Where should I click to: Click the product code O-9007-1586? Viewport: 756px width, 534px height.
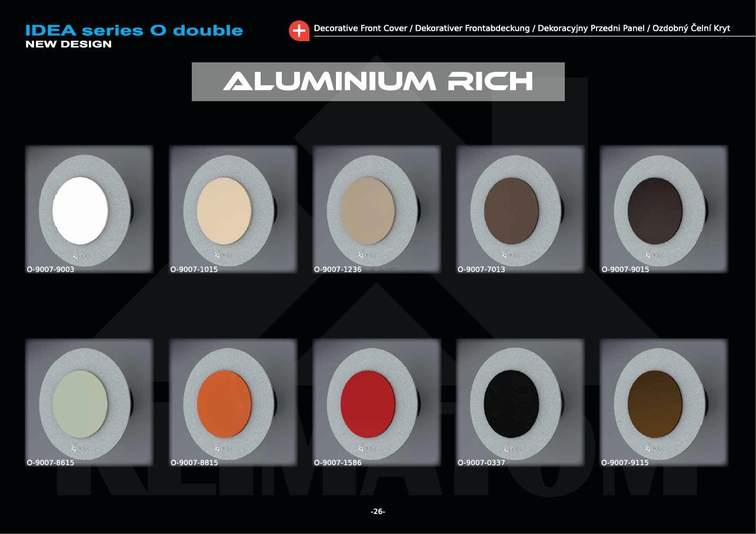click(x=338, y=463)
